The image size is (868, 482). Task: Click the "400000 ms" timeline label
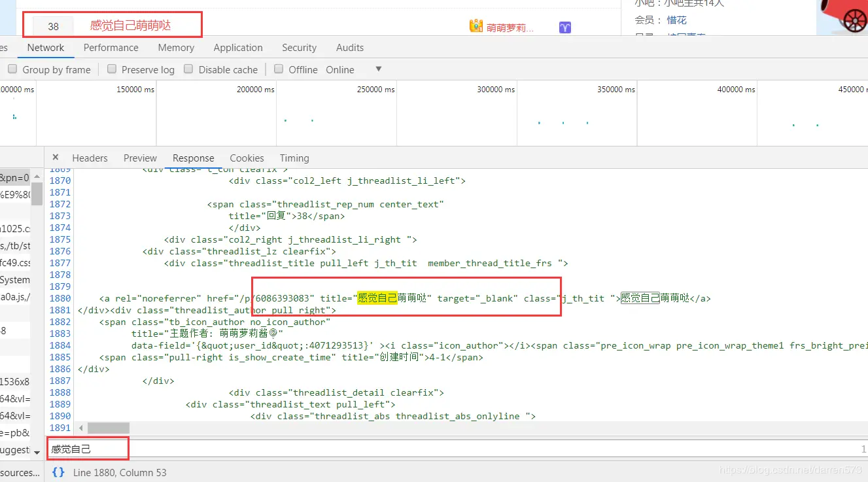[736, 90]
